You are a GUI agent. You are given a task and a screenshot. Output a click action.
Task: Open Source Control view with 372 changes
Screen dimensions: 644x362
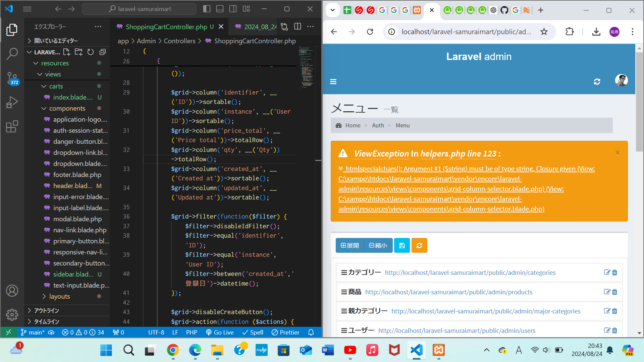pyautogui.click(x=12, y=78)
